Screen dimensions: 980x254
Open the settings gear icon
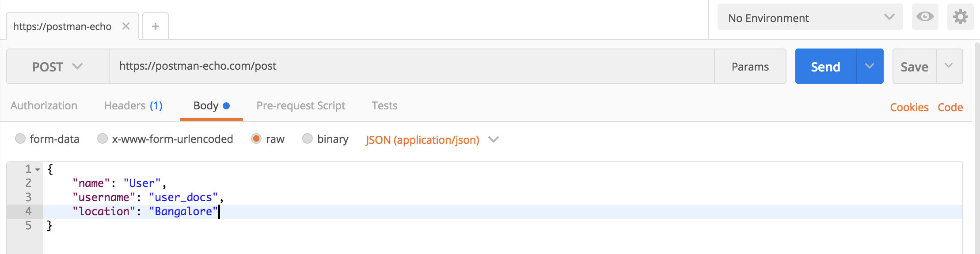coord(960,17)
